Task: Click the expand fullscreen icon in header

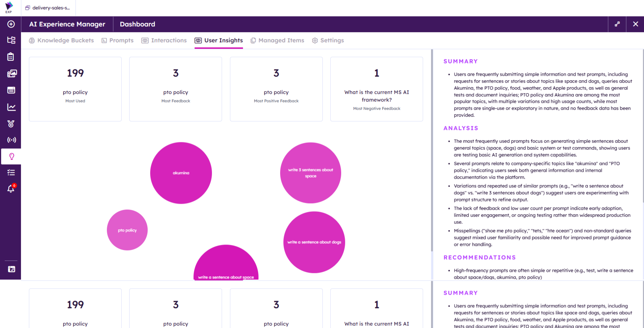Action: [x=617, y=24]
